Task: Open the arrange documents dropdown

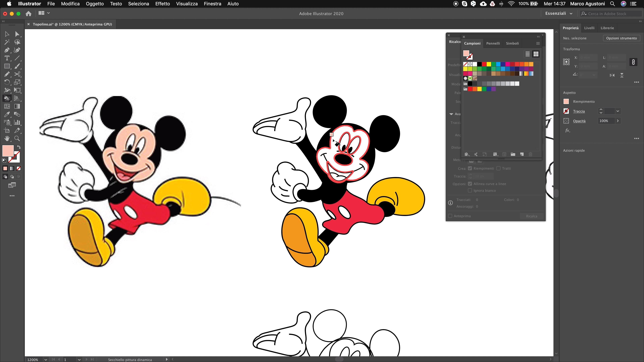Action: pos(44,13)
